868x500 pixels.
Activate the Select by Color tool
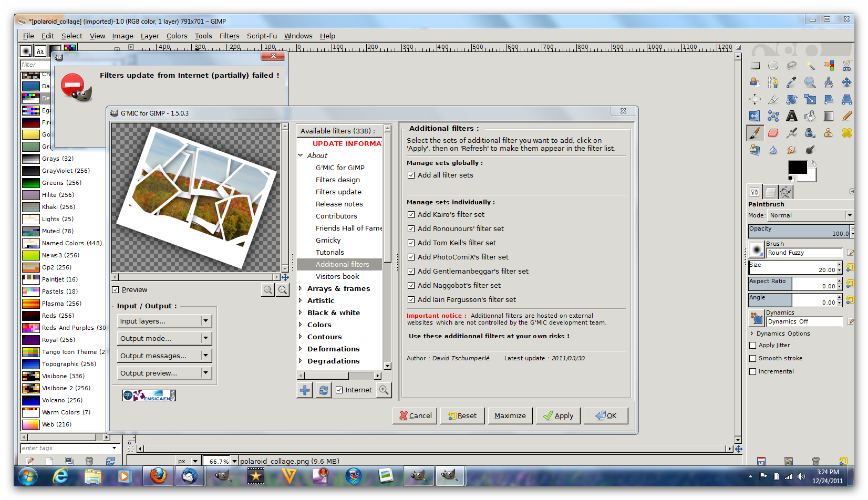(x=829, y=66)
